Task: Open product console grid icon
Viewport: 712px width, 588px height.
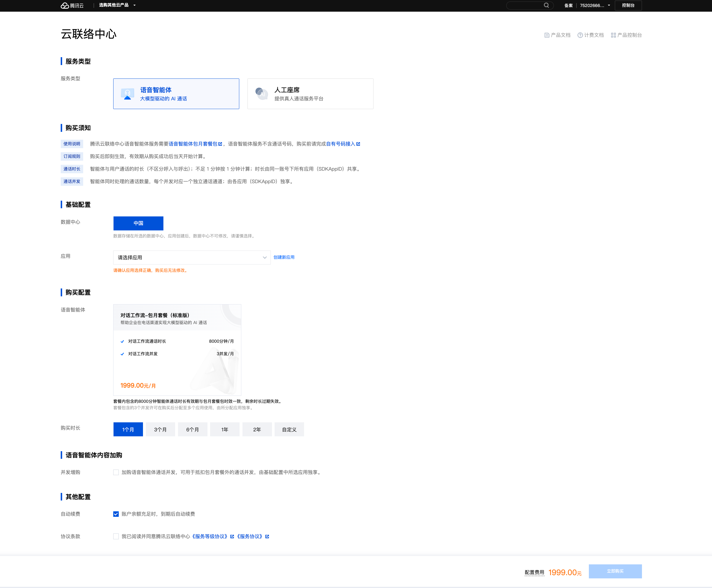Action: point(613,35)
